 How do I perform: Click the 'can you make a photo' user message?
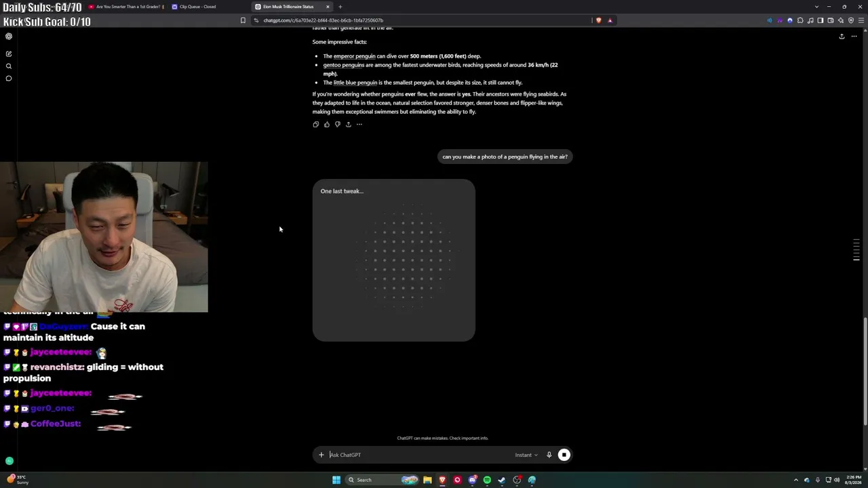505,157
